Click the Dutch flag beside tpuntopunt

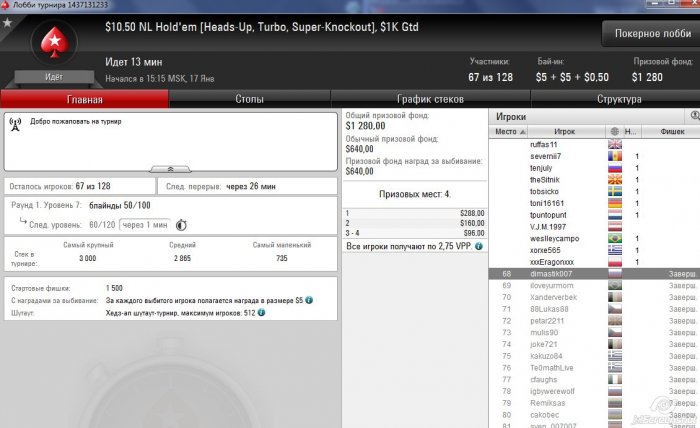coord(615,215)
